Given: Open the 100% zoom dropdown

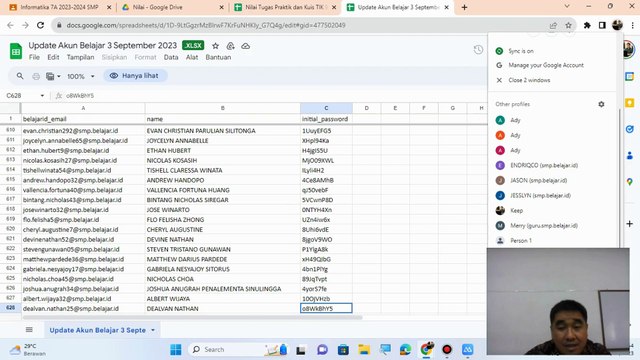Looking at the screenshot, I should (x=81, y=76).
